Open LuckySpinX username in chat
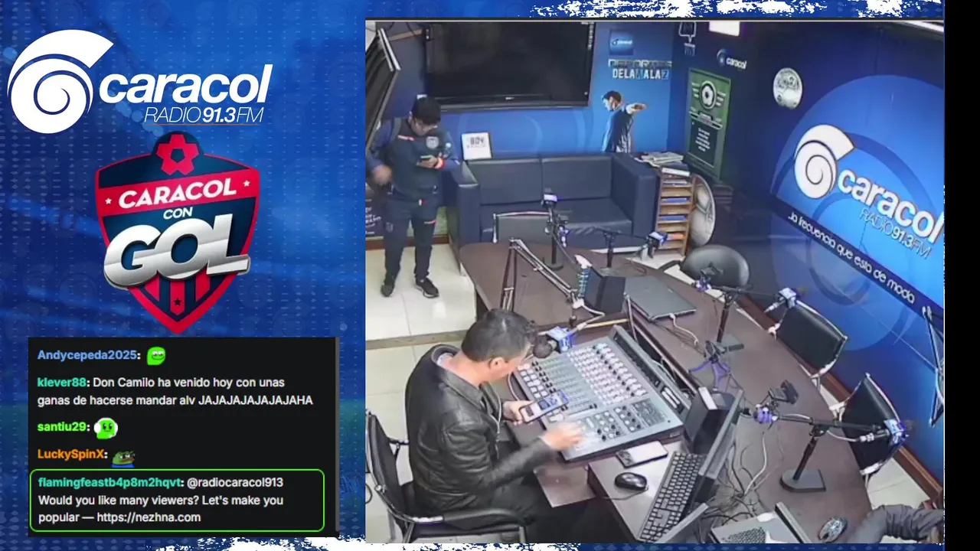This screenshot has width=980, height=551. pyautogui.click(x=70, y=455)
